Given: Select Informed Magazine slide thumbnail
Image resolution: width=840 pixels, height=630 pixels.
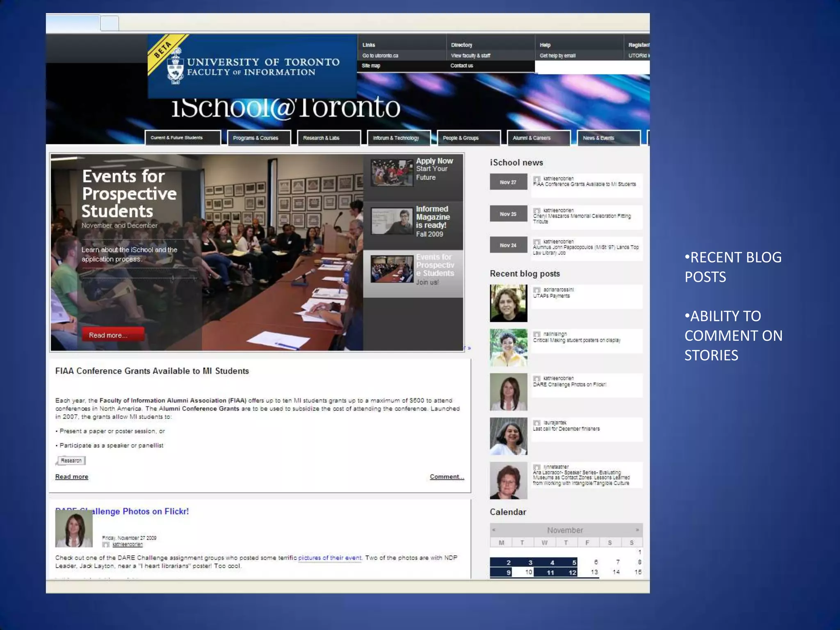Looking at the screenshot, I should click(x=392, y=221).
